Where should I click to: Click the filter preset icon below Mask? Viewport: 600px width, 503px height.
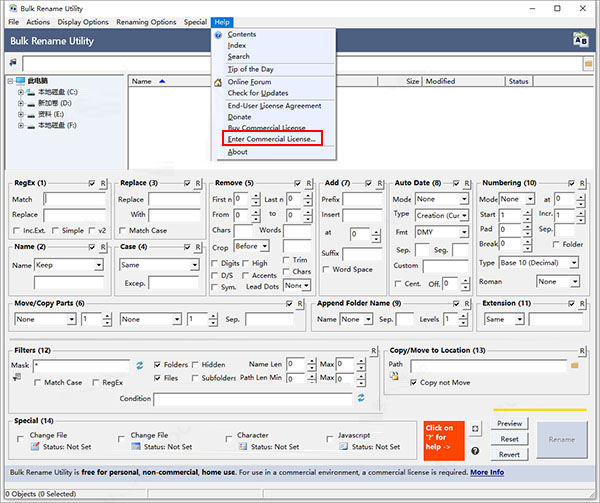(x=17, y=377)
